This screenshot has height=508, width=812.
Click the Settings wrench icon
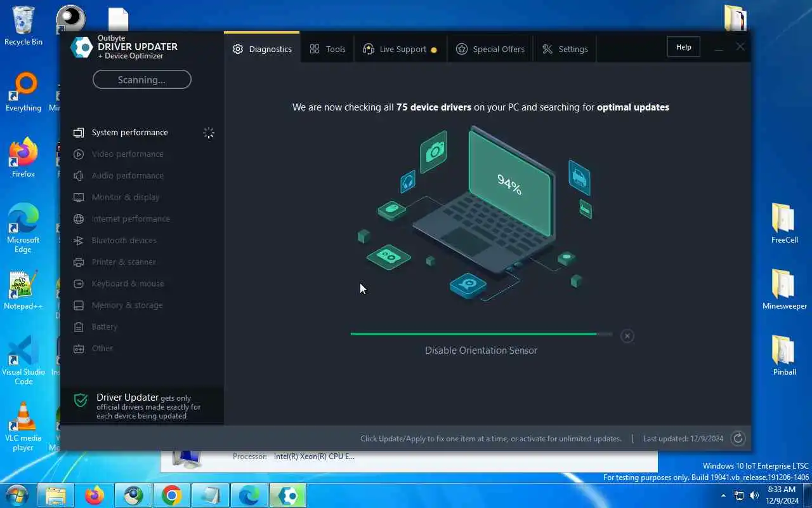click(x=547, y=49)
